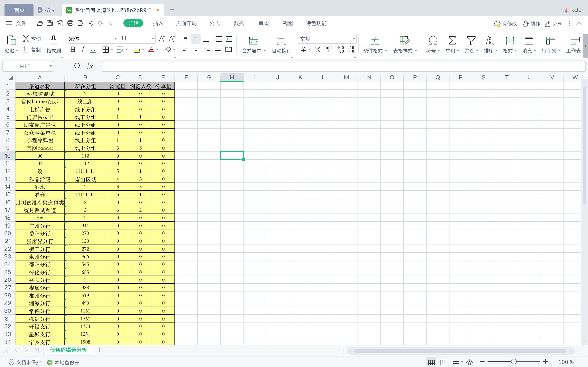Apply percent style format

tap(318, 50)
